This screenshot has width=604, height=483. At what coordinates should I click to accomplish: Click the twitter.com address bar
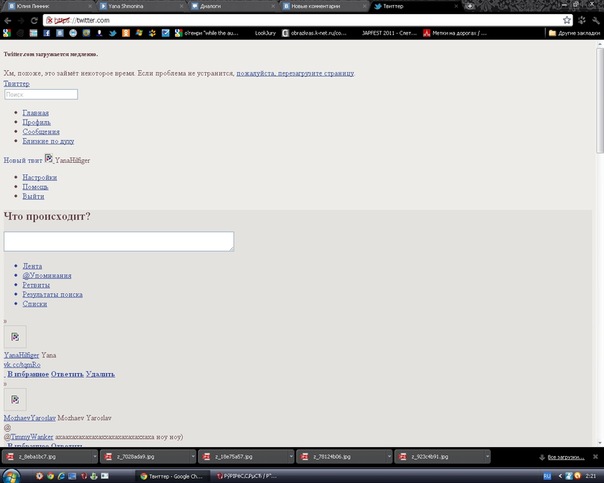click(306, 20)
